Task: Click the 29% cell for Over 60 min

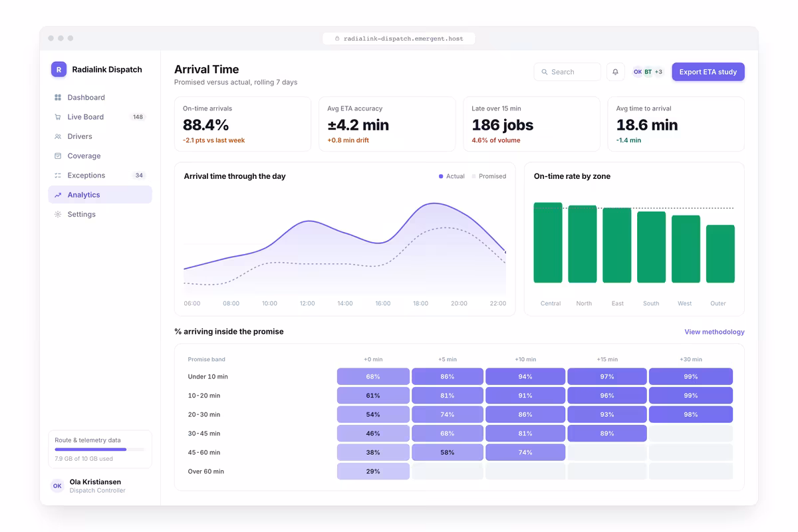Action: pos(373,471)
